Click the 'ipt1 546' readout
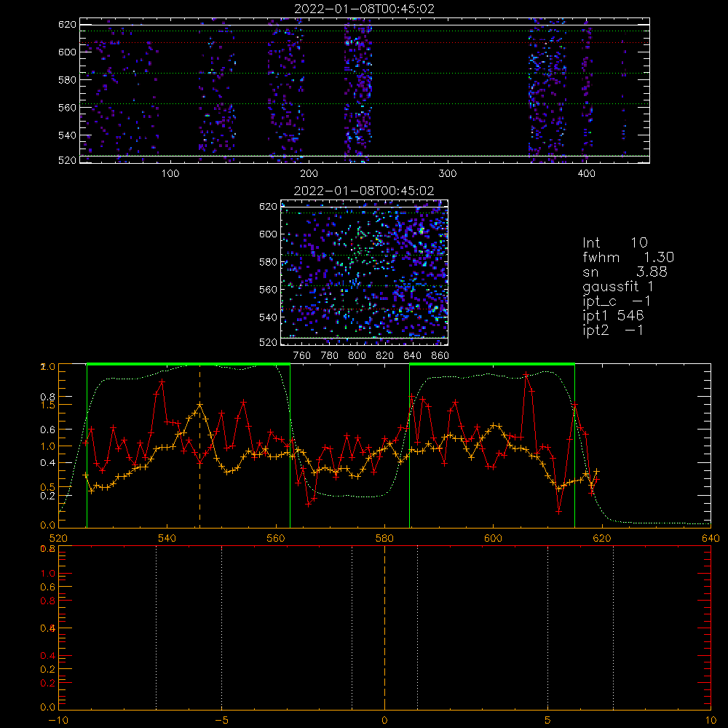The width and height of the screenshot is (728, 728). [x=613, y=316]
